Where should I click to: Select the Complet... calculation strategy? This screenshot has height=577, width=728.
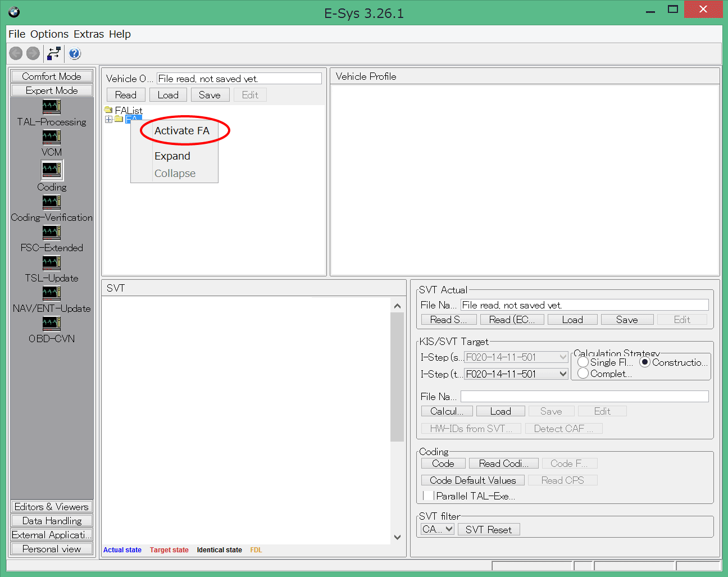[x=583, y=374]
